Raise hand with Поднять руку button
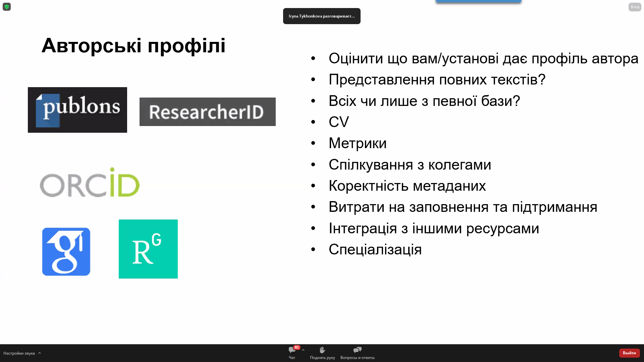644x362 pixels. (x=322, y=353)
